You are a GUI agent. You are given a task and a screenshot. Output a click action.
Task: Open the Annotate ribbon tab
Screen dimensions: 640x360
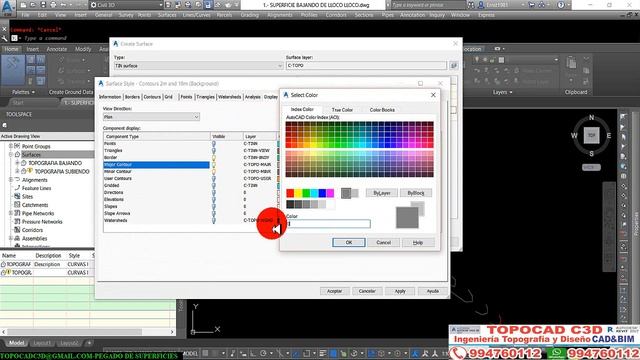pyautogui.click(x=57, y=49)
